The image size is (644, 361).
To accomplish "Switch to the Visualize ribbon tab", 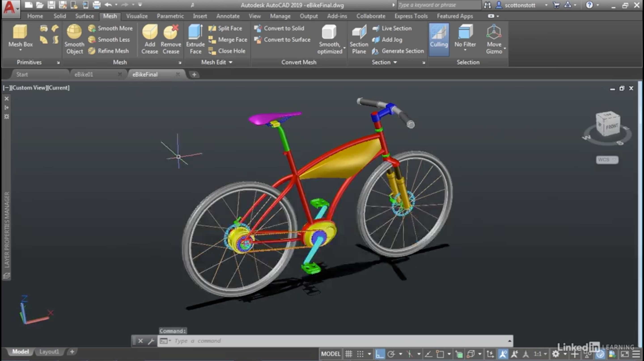I will click(x=137, y=16).
